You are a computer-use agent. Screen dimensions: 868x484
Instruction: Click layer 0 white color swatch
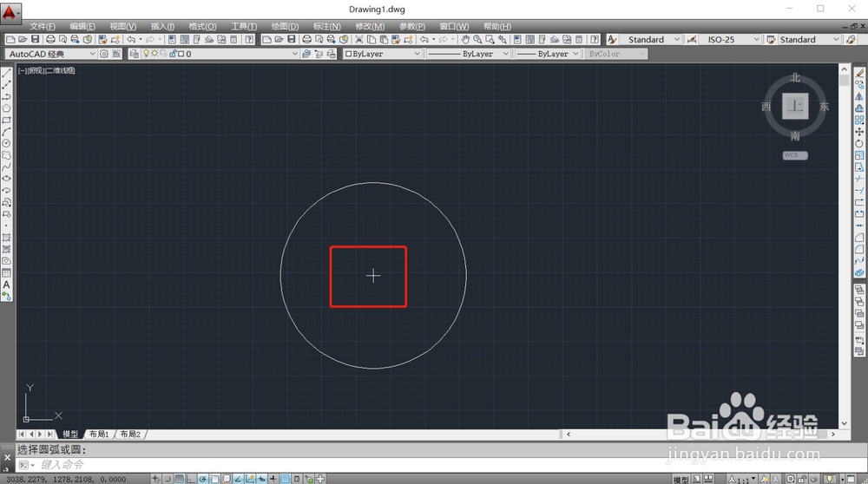(181, 54)
